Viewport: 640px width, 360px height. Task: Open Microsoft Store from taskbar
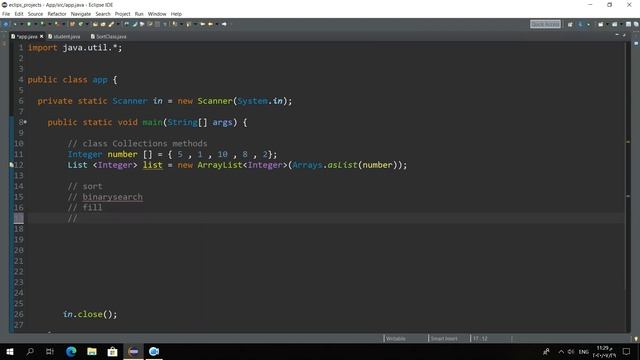pyautogui.click(x=112, y=351)
